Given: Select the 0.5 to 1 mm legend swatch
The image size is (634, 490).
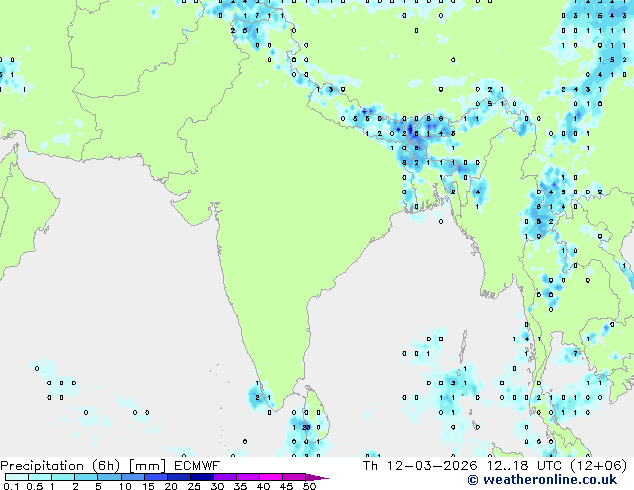Looking at the screenshot, I should [x=40, y=477].
